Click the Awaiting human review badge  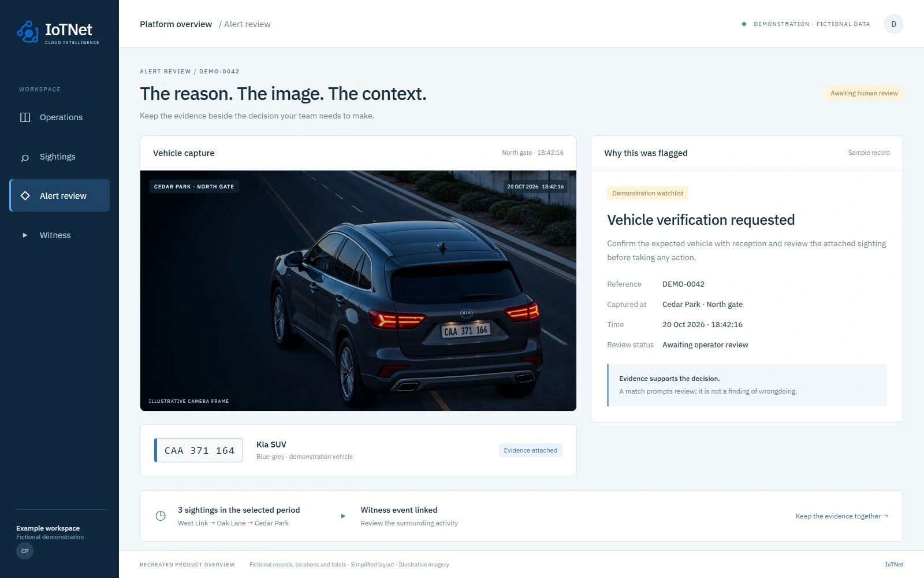pos(864,93)
